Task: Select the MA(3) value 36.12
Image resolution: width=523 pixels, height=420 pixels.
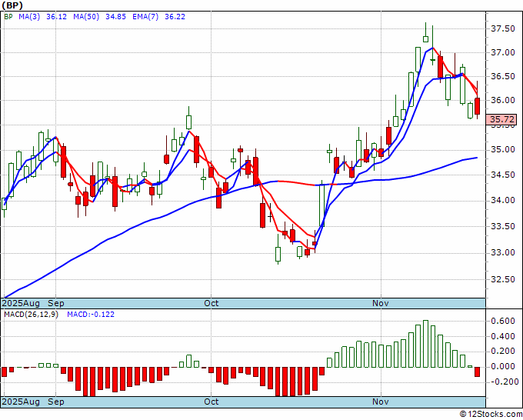Action: 56,17
